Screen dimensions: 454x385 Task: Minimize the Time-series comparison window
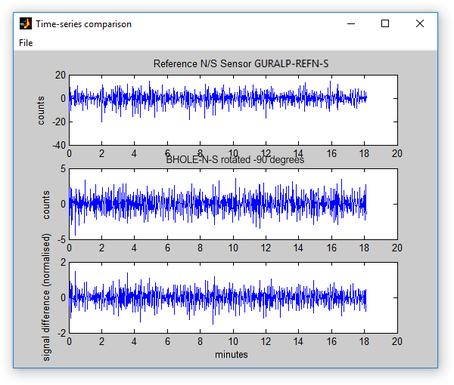tap(351, 24)
